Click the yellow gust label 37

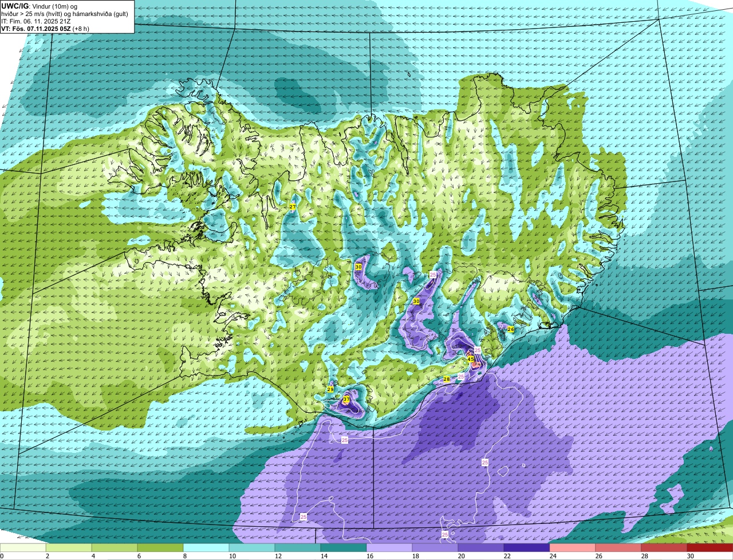point(346,399)
